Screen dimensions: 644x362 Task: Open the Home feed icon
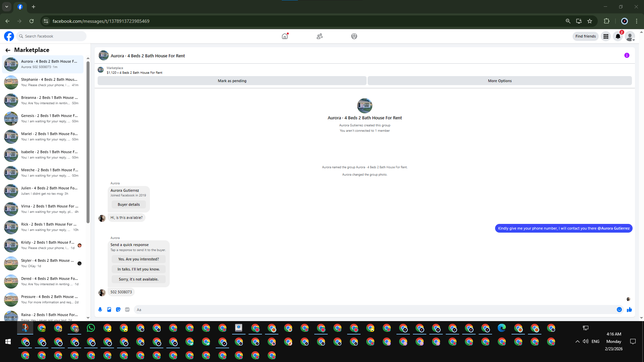coord(285,36)
